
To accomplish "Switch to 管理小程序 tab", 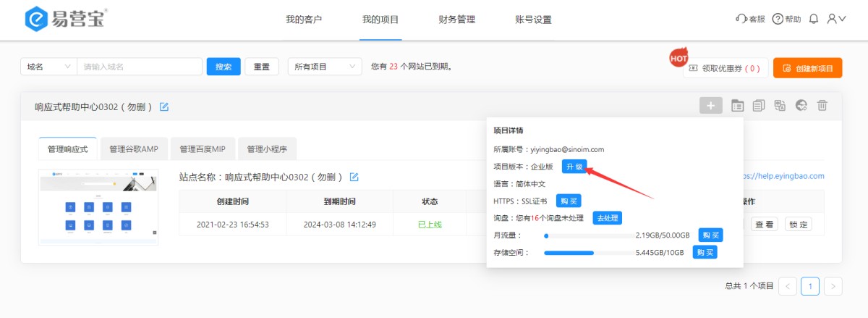I will point(267,149).
